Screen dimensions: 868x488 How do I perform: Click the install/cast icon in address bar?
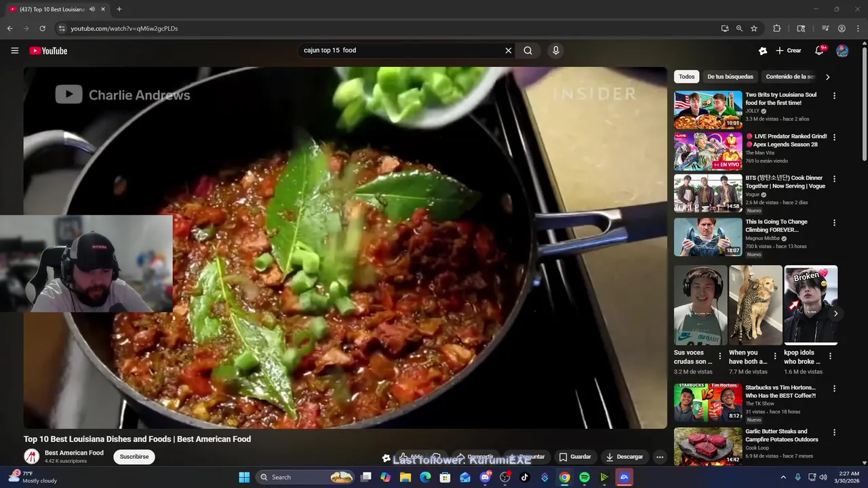(x=725, y=28)
